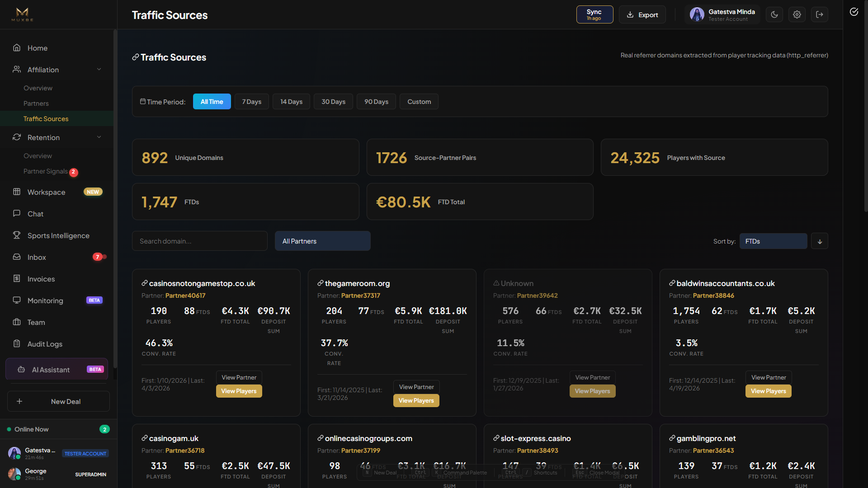The height and width of the screenshot is (488, 868).
Task: Click the Monitoring screen icon
Action: pyautogui.click(x=17, y=300)
